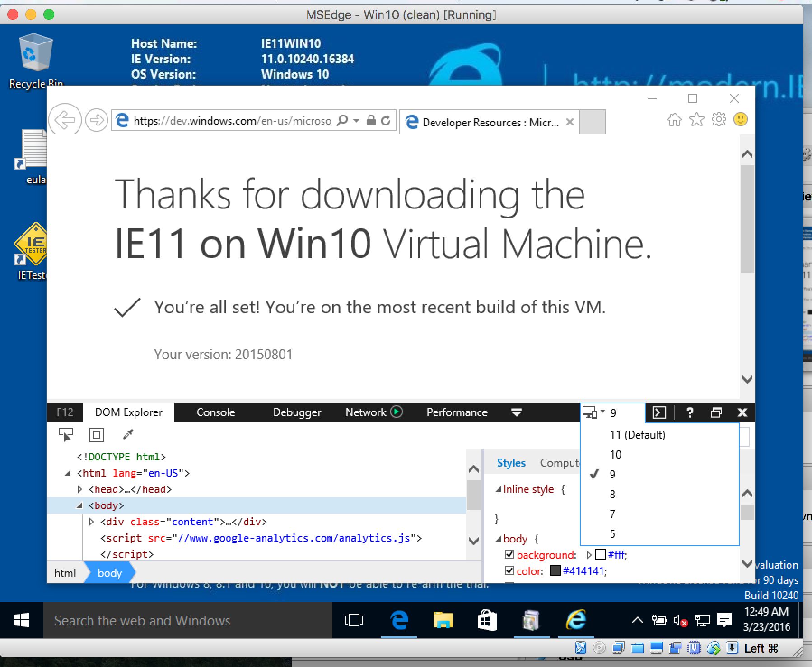Pick the #414141 color swatch
Image resolution: width=812 pixels, height=667 pixels.
(555, 570)
